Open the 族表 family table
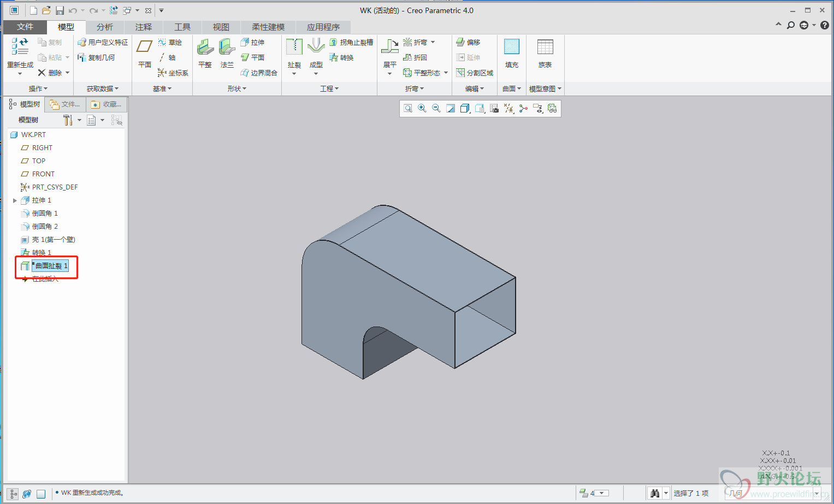This screenshot has height=504, width=834. pyautogui.click(x=545, y=54)
